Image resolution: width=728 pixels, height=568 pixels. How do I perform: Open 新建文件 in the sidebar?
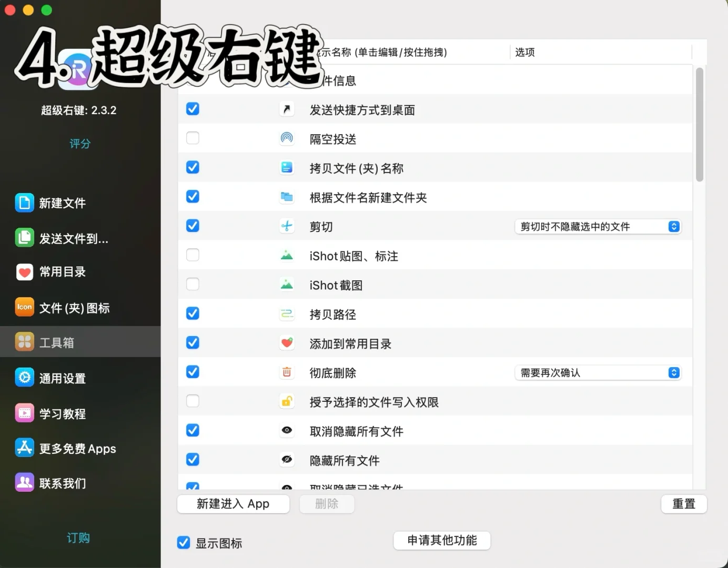coord(62,203)
